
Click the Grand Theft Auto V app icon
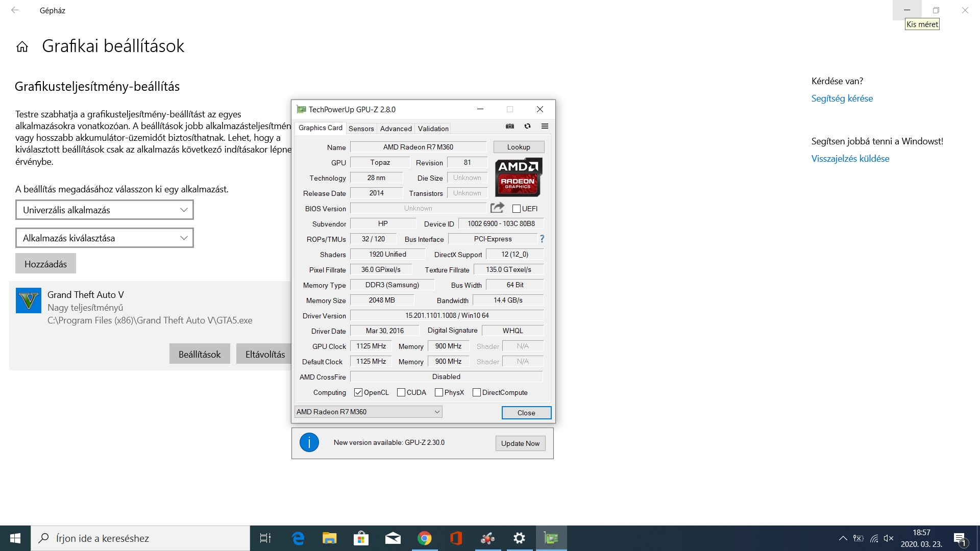pos(29,300)
